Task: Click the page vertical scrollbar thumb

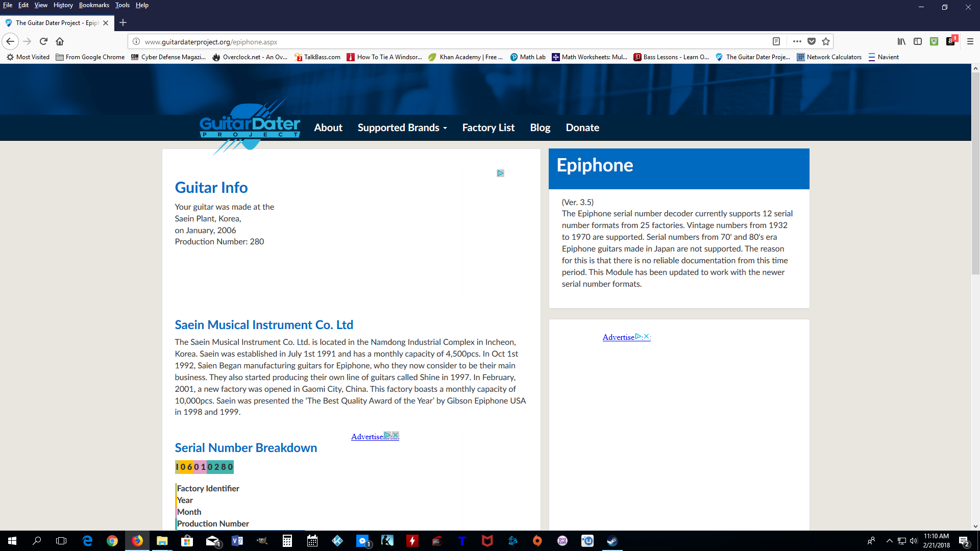Action: coord(975,173)
